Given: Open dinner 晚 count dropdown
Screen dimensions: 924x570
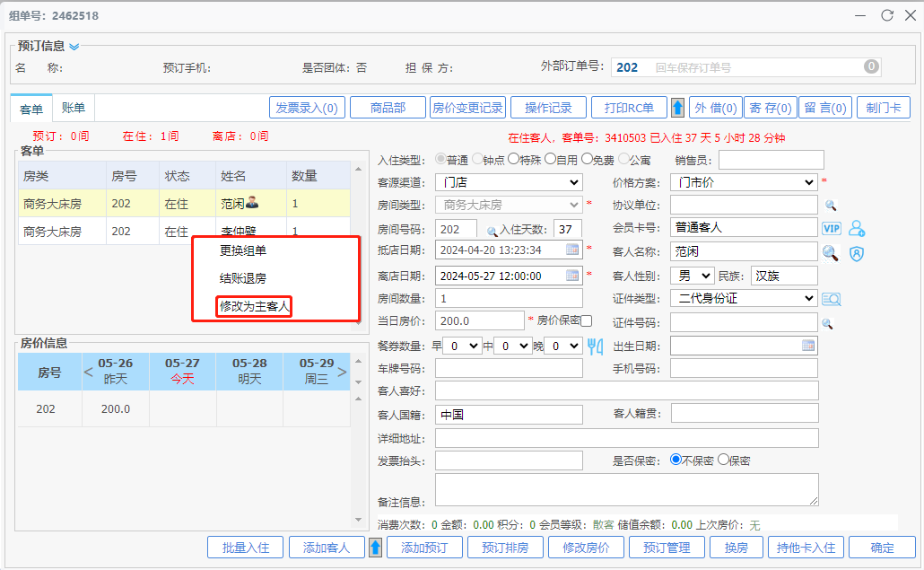Looking at the screenshot, I should point(563,346).
